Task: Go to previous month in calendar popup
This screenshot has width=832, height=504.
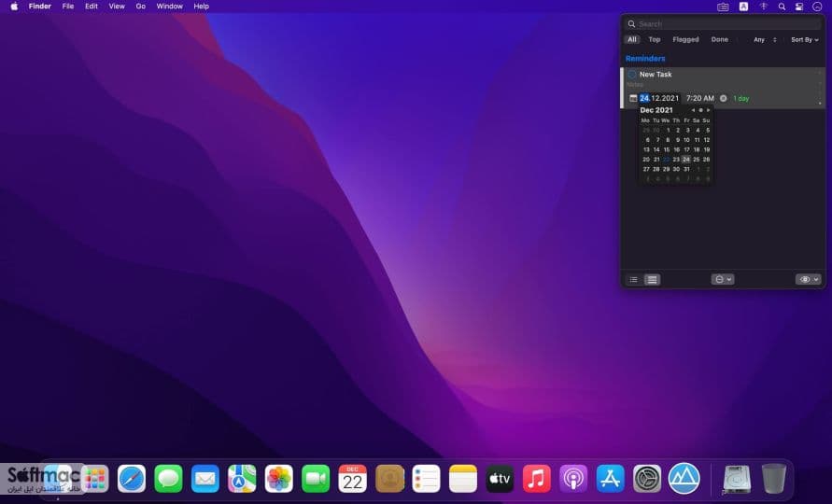Action: point(693,110)
